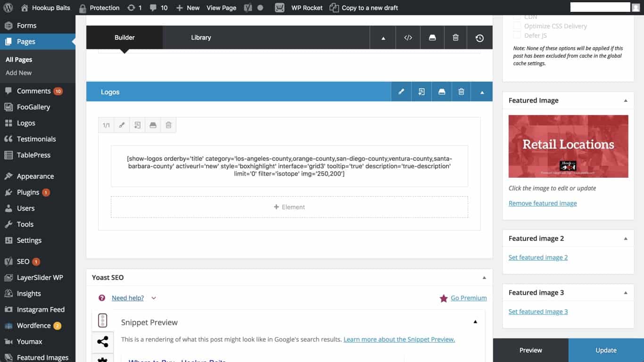644x362 pixels.
Task: Click the Update button
Action: tap(606, 350)
